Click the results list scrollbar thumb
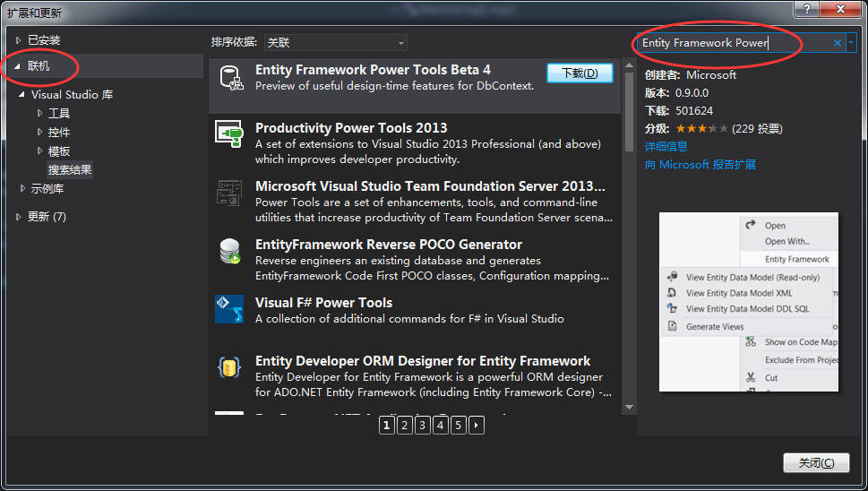The height and width of the screenshot is (491, 868). tap(629, 112)
